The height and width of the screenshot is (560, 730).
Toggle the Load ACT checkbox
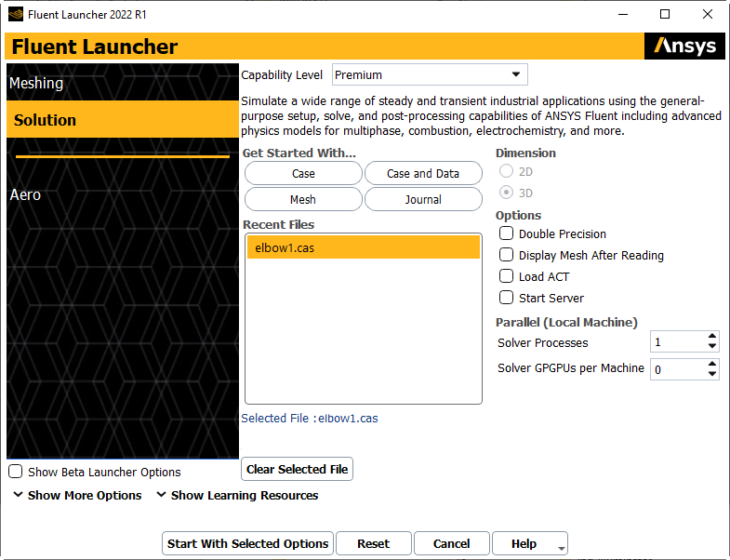point(507,276)
